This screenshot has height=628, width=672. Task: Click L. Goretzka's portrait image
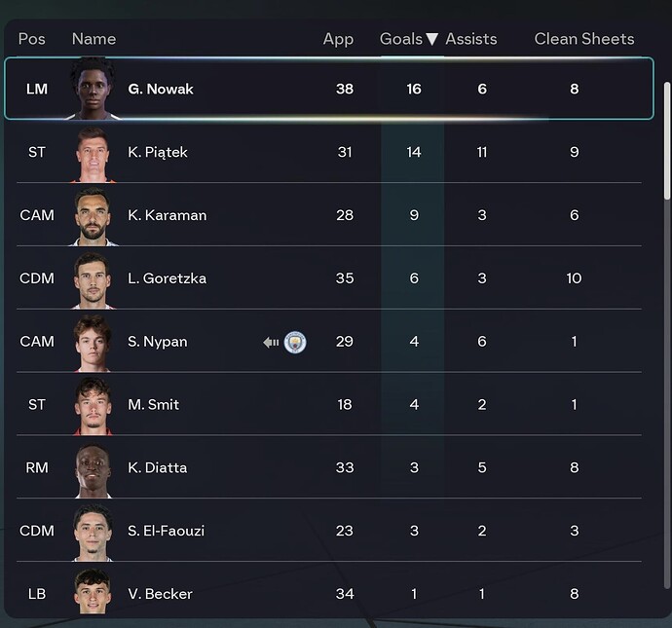coord(94,278)
